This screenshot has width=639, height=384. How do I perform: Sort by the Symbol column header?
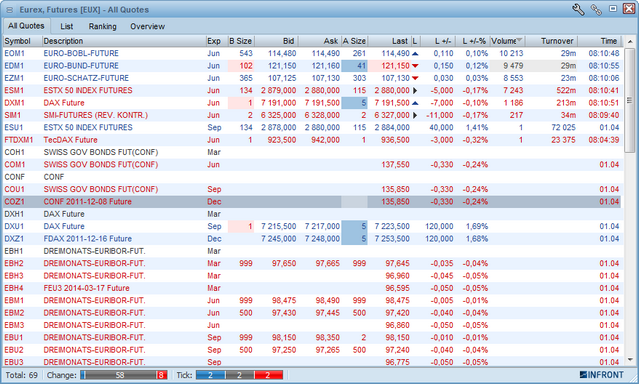[22, 41]
